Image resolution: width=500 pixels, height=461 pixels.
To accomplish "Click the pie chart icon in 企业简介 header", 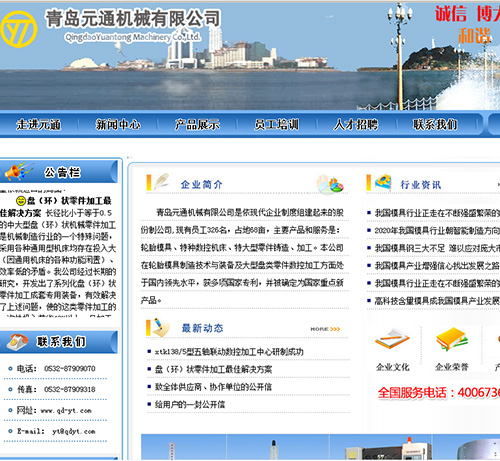I will [x=330, y=184].
